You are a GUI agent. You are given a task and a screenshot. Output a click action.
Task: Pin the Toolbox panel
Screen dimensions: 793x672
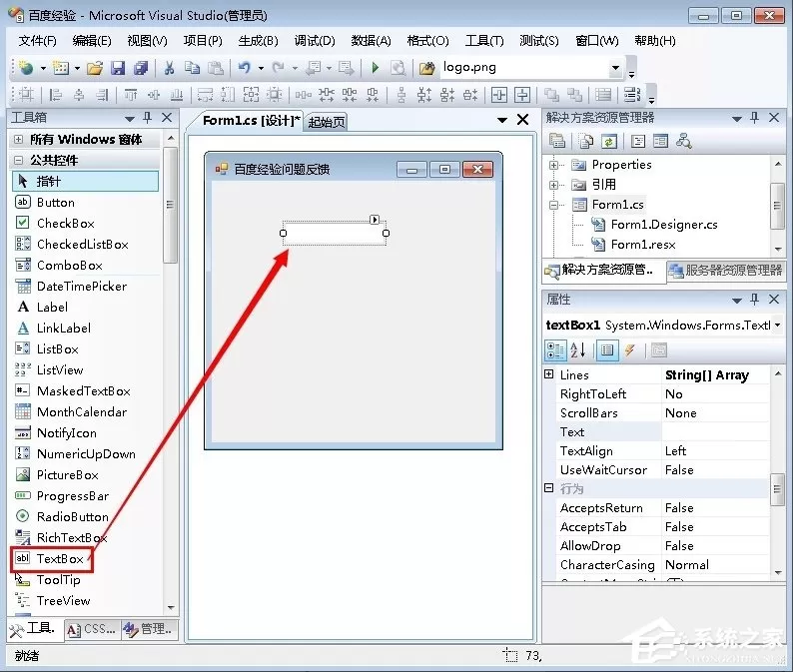tap(147, 118)
